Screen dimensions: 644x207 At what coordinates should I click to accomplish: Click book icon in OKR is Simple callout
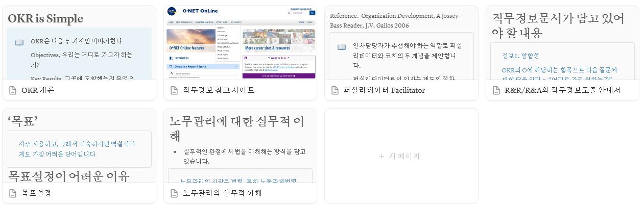point(19,42)
